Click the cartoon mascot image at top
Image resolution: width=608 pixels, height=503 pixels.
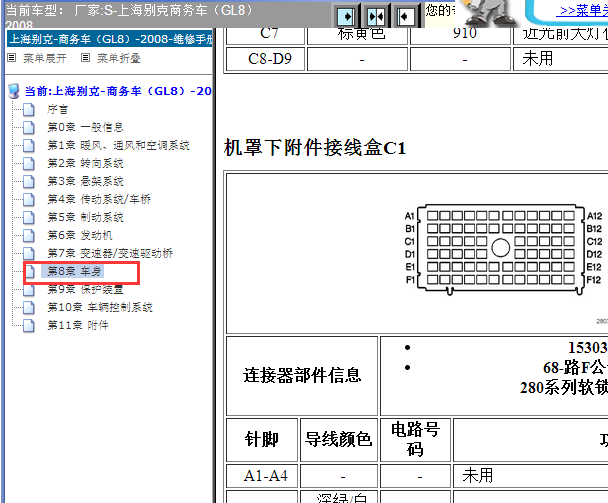click(x=489, y=13)
